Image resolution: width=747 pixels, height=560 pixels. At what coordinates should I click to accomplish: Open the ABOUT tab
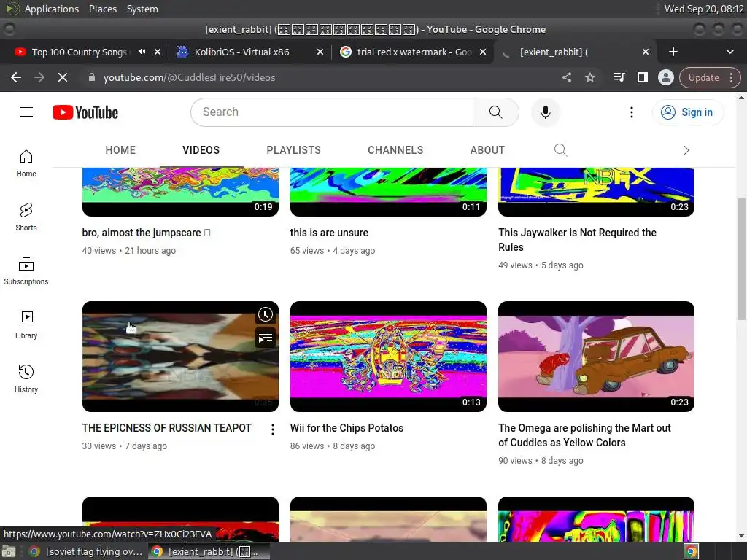pyautogui.click(x=487, y=150)
